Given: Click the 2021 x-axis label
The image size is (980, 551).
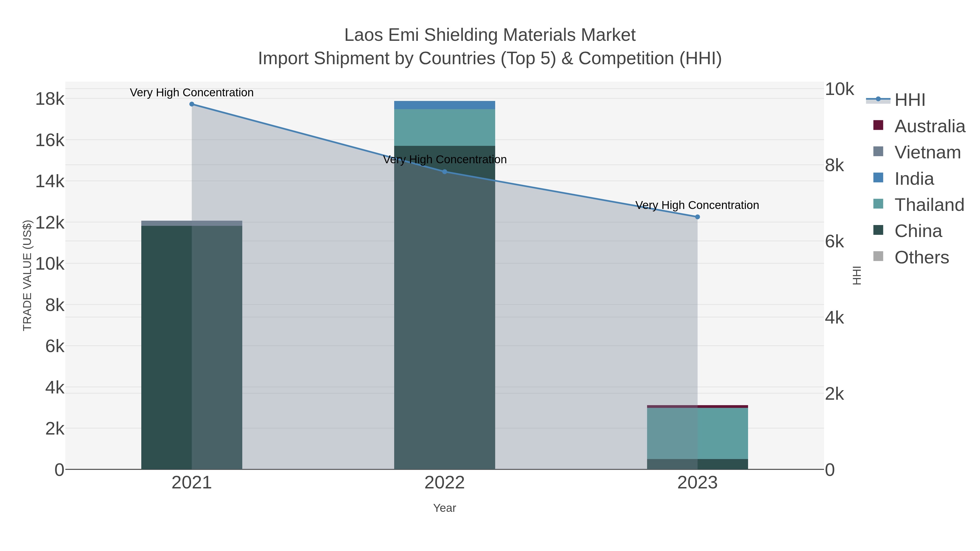Looking at the screenshot, I should click(x=192, y=483).
